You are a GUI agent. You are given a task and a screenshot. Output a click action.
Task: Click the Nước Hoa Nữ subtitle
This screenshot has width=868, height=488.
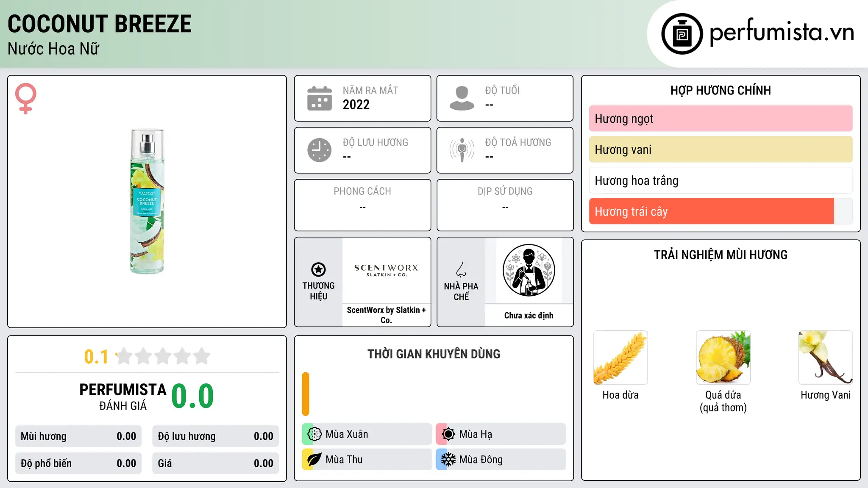tap(53, 49)
